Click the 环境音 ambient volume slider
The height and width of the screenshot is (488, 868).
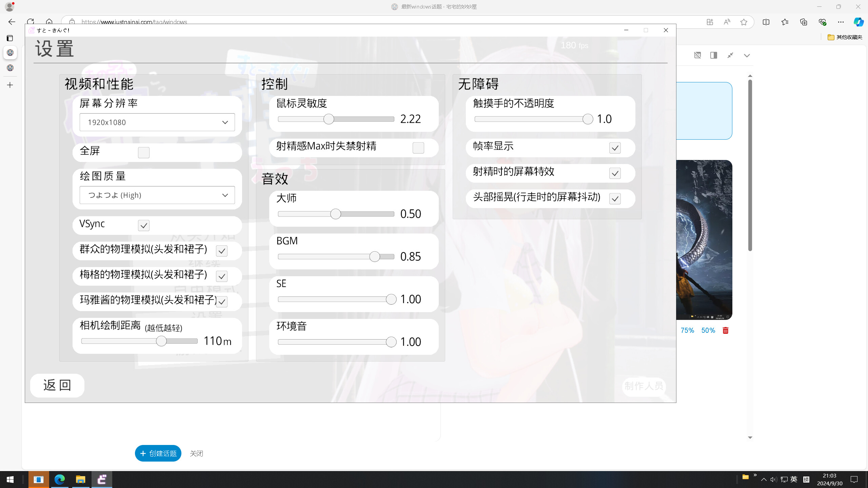click(337, 342)
